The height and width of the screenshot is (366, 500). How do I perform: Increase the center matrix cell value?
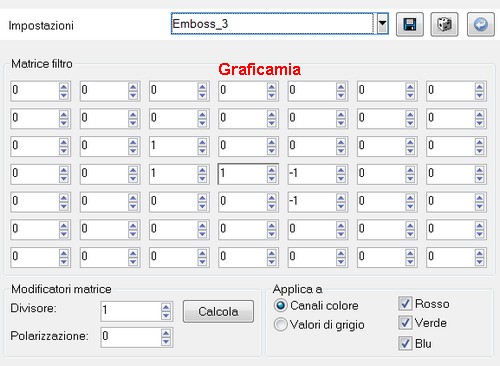point(272,170)
